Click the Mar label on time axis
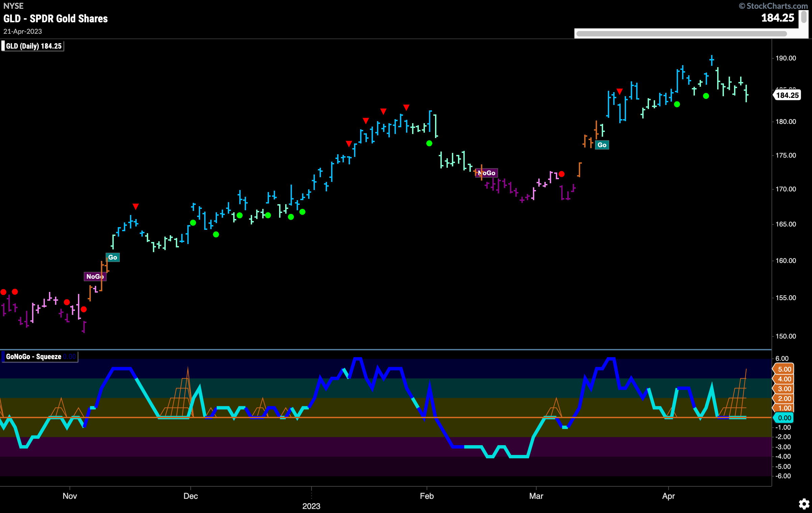This screenshot has height=513, width=812. [536, 496]
